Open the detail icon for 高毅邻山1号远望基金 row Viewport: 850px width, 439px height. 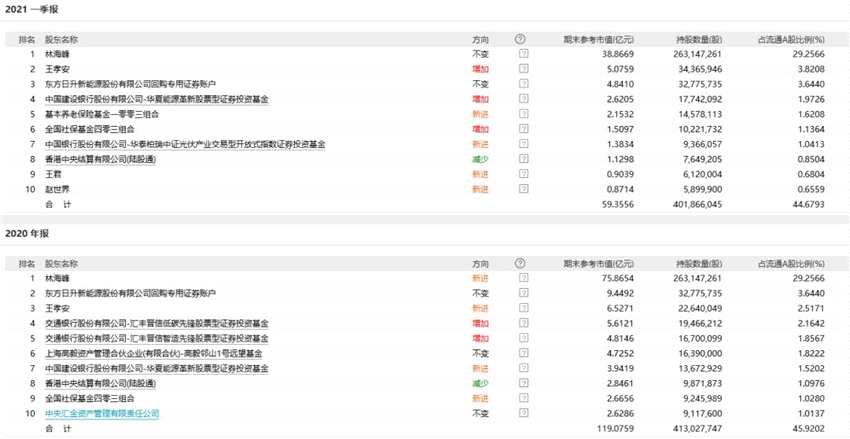tap(523, 353)
